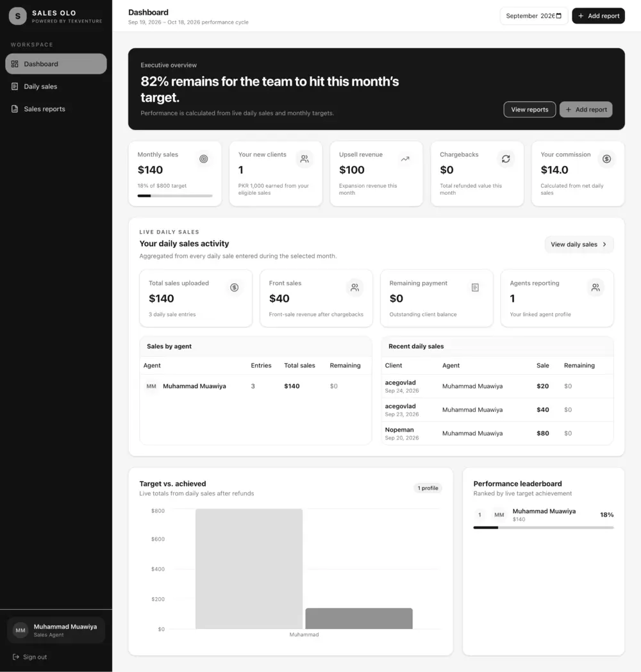Click the MM avatar in Performance leaderboard
The width and height of the screenshot is (641, 672).
[499, 514]
